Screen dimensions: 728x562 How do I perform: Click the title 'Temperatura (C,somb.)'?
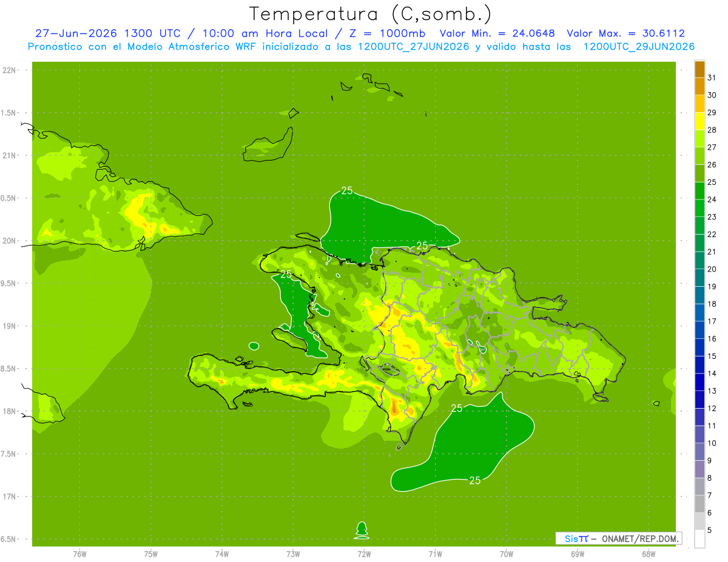pyautogui.click(x=371, y=14)
